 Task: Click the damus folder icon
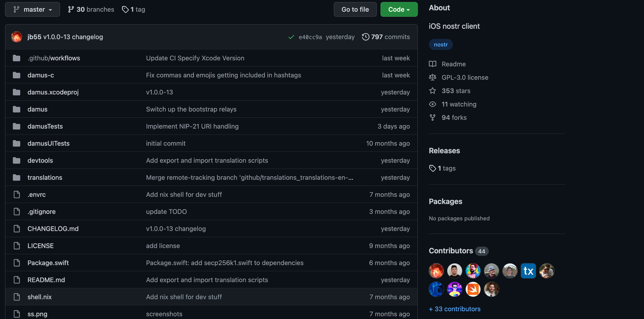point(17,109)
